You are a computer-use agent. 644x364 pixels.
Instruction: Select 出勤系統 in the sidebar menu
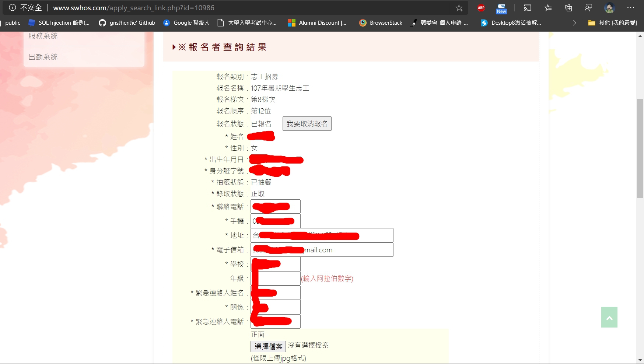[x=43, y=57]
